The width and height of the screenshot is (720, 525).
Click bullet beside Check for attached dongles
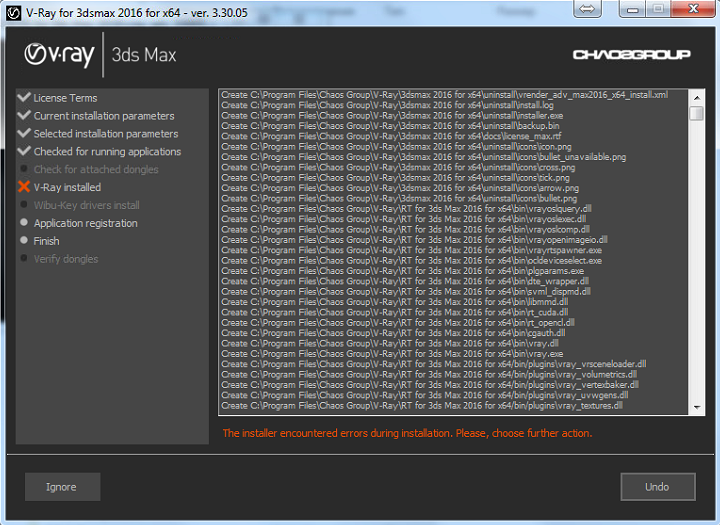[x=24, y=169]
